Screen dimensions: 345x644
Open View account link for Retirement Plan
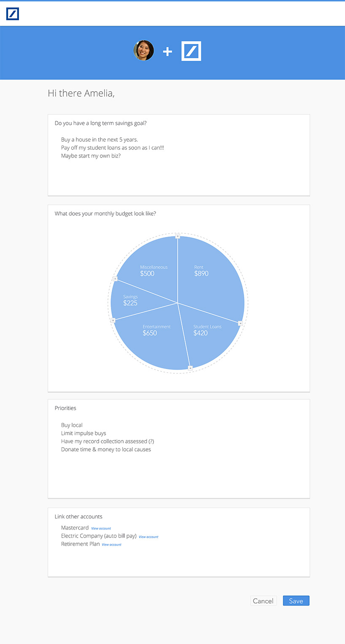coord(111,545)
